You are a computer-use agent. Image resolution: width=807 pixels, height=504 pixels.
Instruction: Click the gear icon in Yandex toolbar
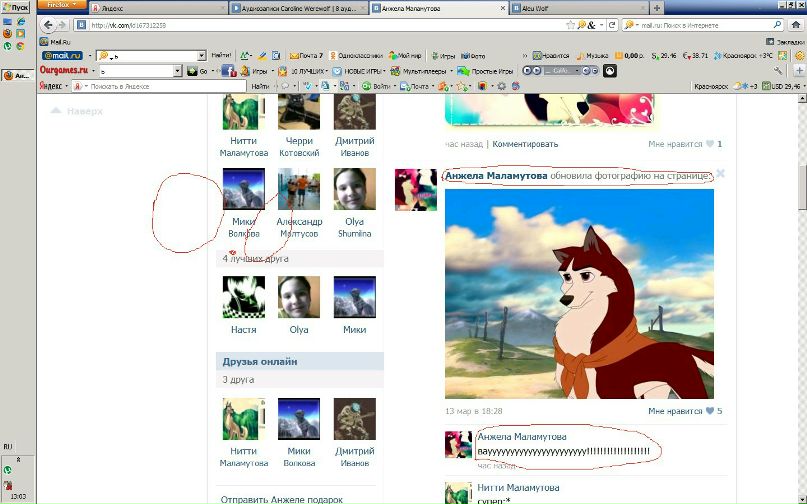(x=501, y=86)
